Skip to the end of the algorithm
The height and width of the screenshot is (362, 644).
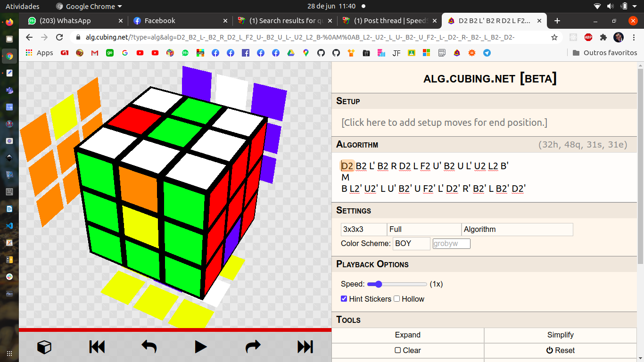(305, 347)
